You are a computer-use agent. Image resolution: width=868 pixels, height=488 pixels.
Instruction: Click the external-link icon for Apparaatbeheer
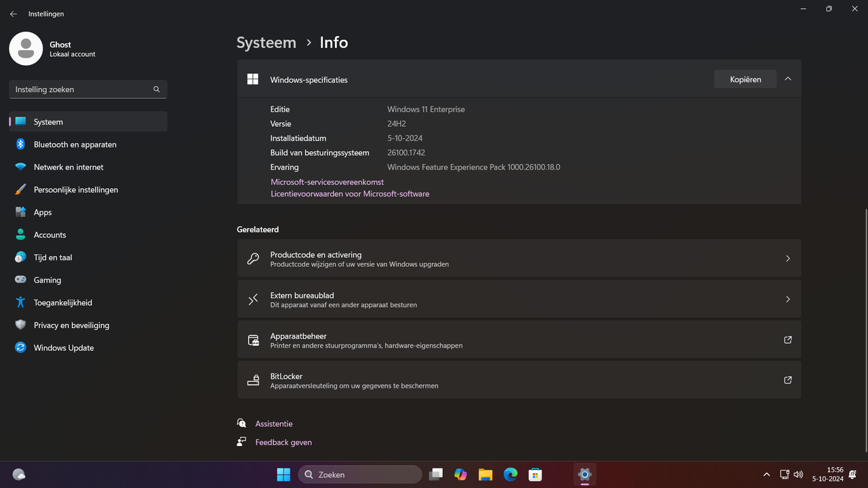coord(788,340)
